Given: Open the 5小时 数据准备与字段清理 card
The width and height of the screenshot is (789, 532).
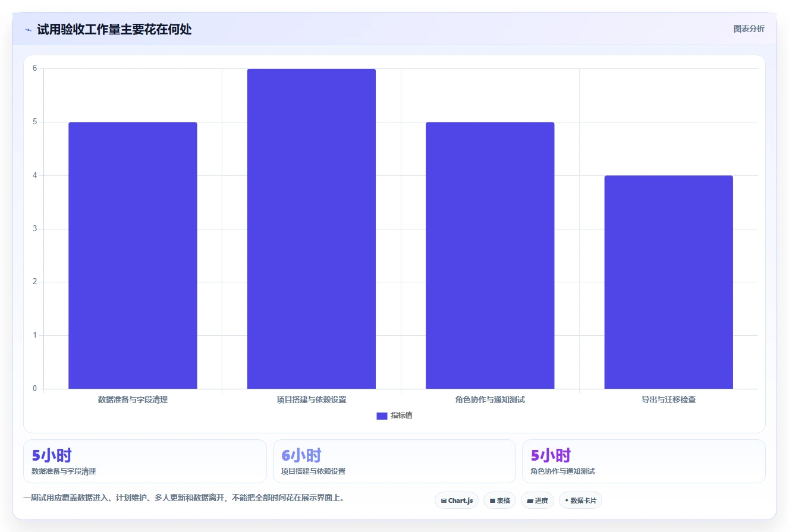Looking at the screenshot, I should coord(145,461).
